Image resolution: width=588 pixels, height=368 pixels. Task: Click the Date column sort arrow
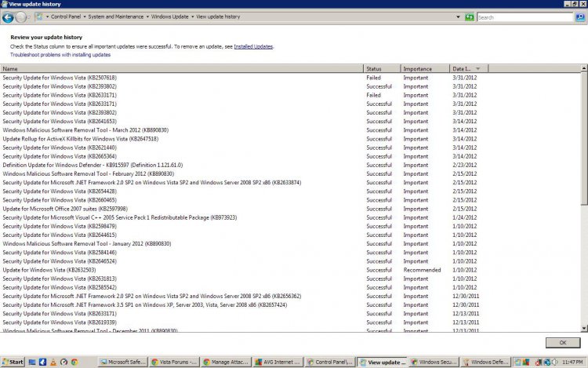[x=477, y=68]
